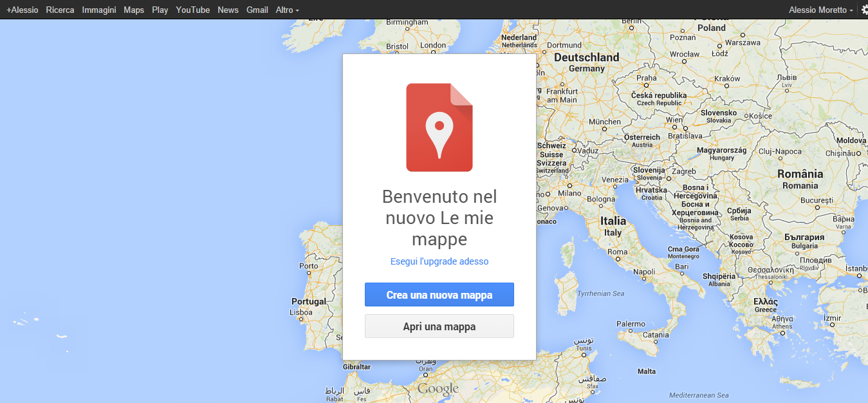Open Gmail in the top bar

[x=257, y=10]
